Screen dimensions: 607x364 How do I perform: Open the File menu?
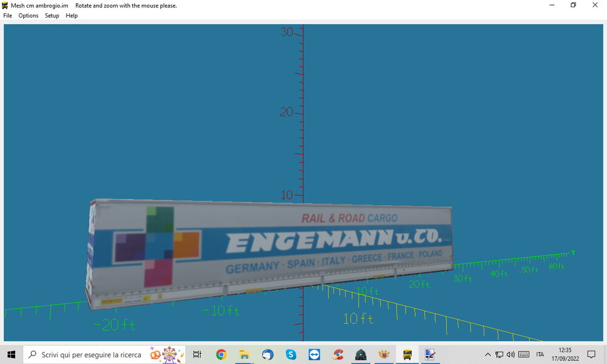pos(7,16)
